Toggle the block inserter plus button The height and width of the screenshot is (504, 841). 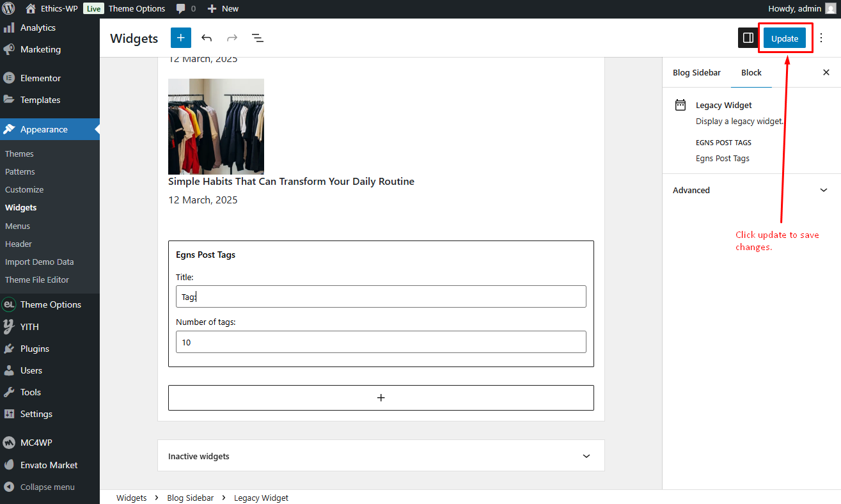(181, 38)
